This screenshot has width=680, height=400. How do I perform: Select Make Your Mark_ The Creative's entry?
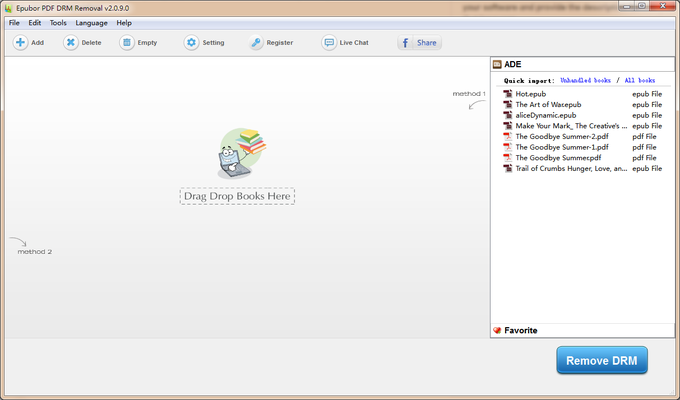tap(571, 126)
